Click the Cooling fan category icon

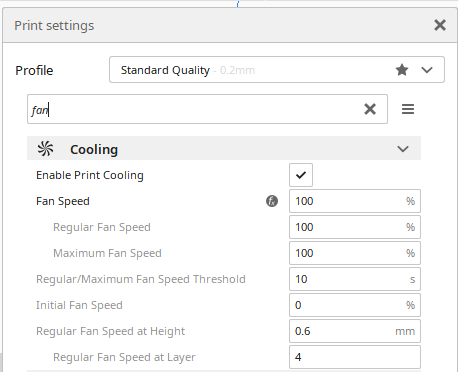pyautogui.click(x=45, y=149)
